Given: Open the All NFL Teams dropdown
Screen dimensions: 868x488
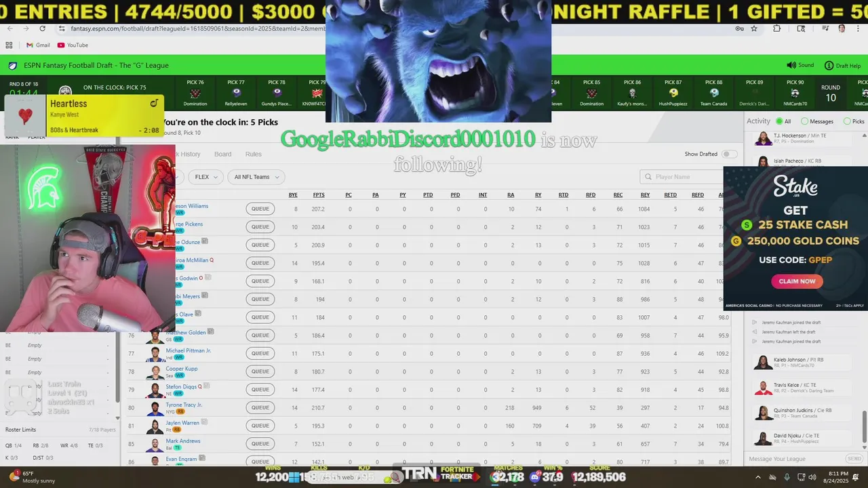Looking at the screenshot, I should point(255,177).
